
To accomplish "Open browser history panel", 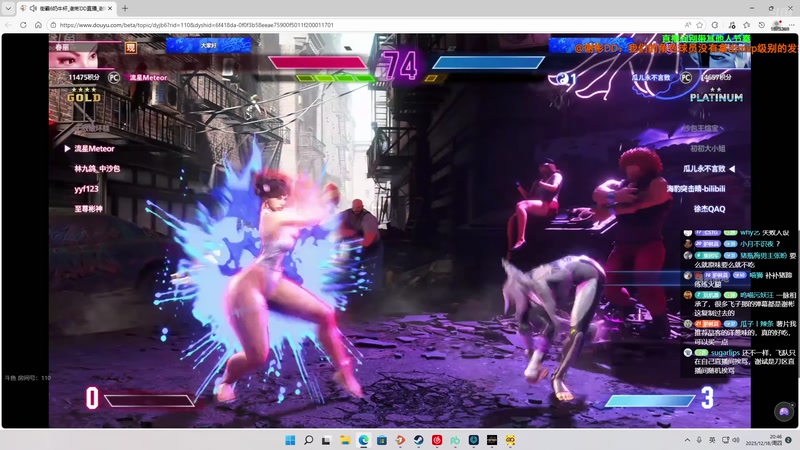I will [x=761, y=24].
